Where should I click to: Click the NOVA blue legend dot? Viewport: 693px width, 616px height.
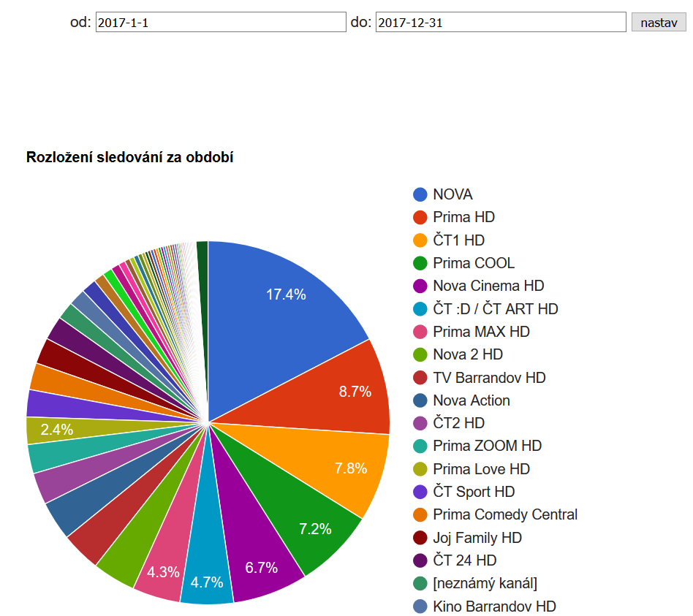click(420, 194)
